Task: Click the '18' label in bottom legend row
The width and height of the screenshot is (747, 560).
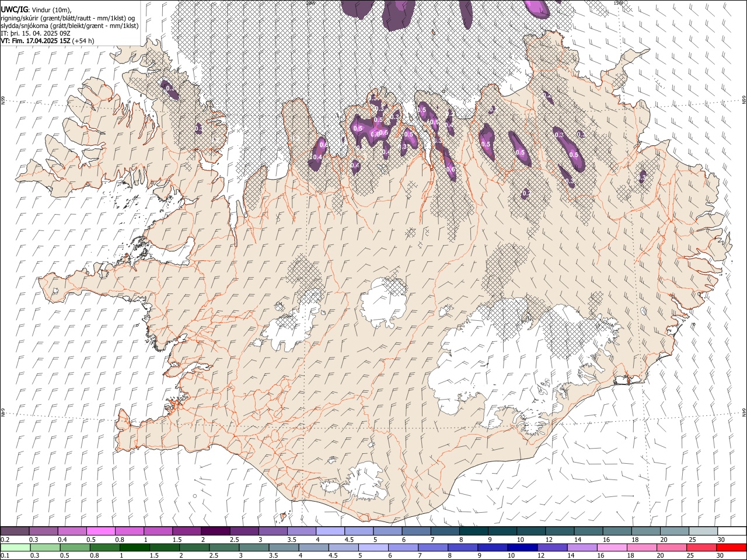Action: [630, 556]
